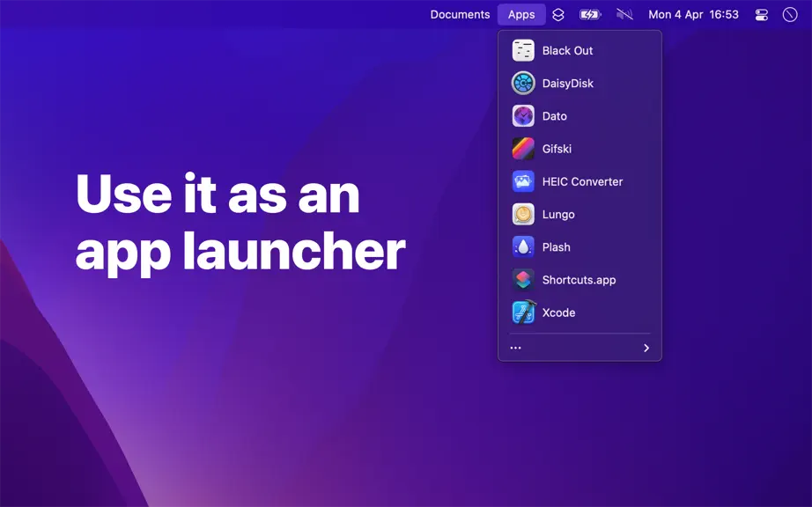Click the HEIC Converter image icon
This screenshot has height=507, width=812.
click(x=523, y=181)
